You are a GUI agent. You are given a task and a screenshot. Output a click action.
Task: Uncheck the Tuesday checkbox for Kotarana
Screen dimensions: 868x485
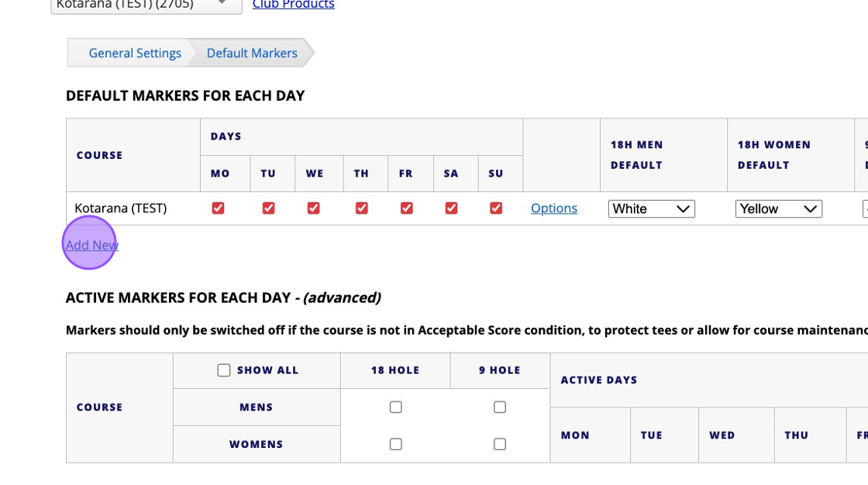268,208
